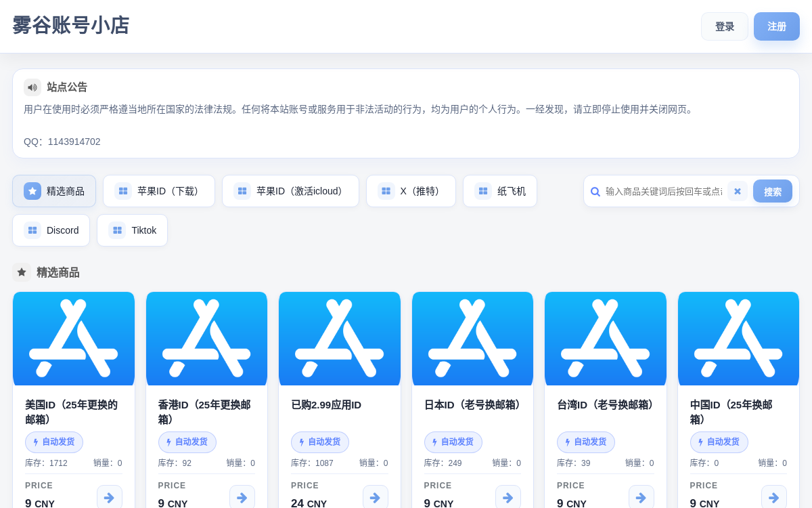Viewport: 812px width, 508px height.
Task: Click the arrow button on the 香港ID card
Action: coord(242,497)
